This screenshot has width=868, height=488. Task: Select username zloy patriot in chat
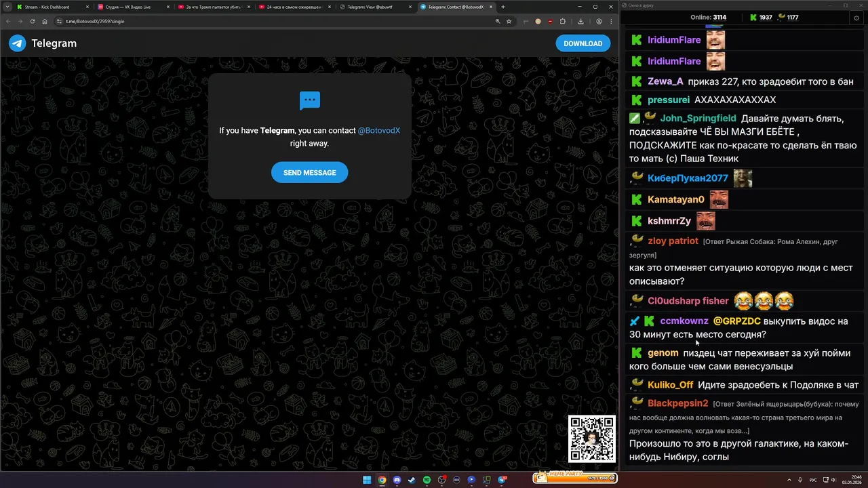click(x=673, y=241)
